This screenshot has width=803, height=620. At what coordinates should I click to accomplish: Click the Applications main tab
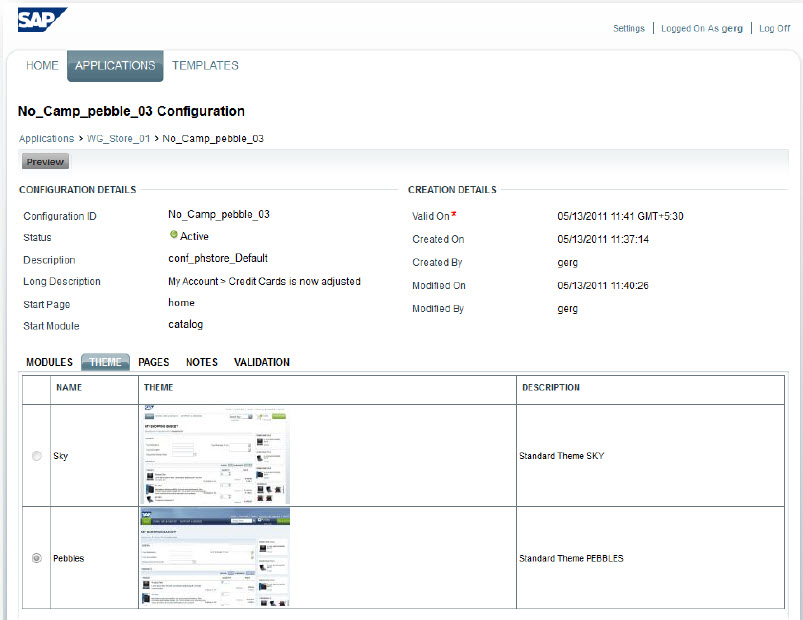[115, 66]
